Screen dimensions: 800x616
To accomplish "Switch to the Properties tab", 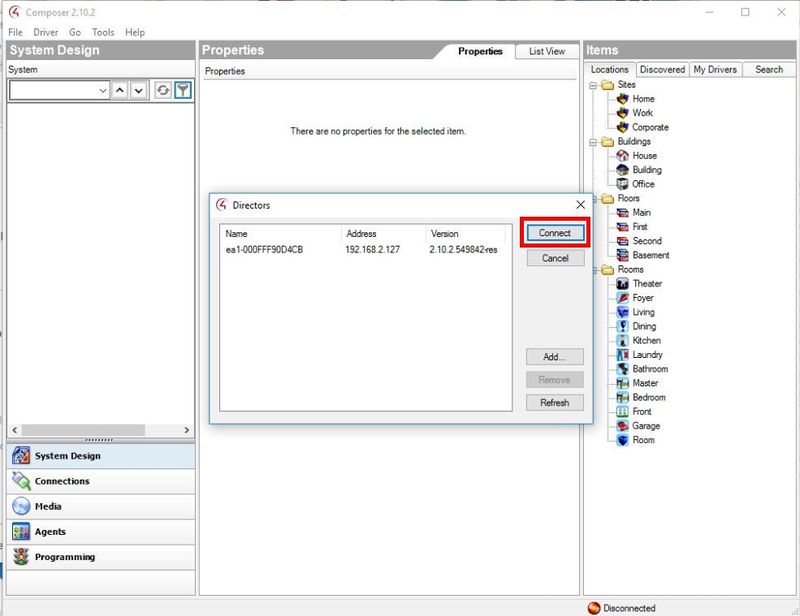I will pyautogui.click(x=480, y=51).
